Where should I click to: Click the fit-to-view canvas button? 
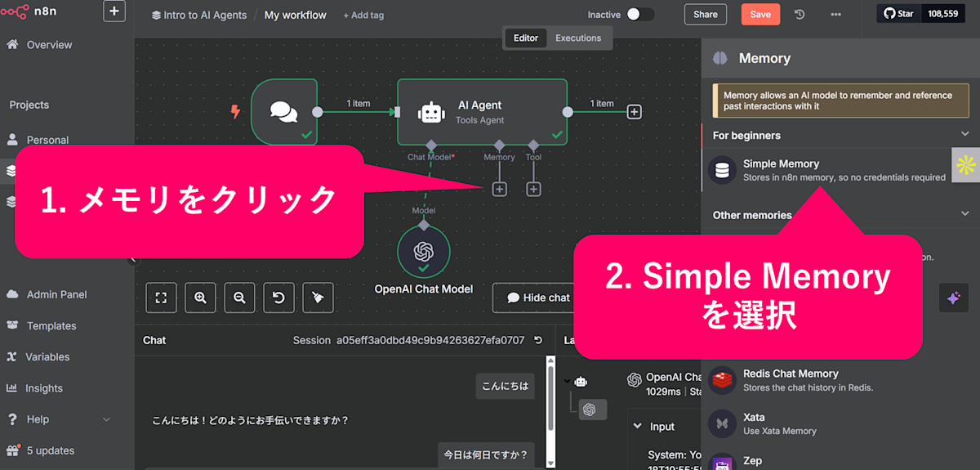point(161,298)
